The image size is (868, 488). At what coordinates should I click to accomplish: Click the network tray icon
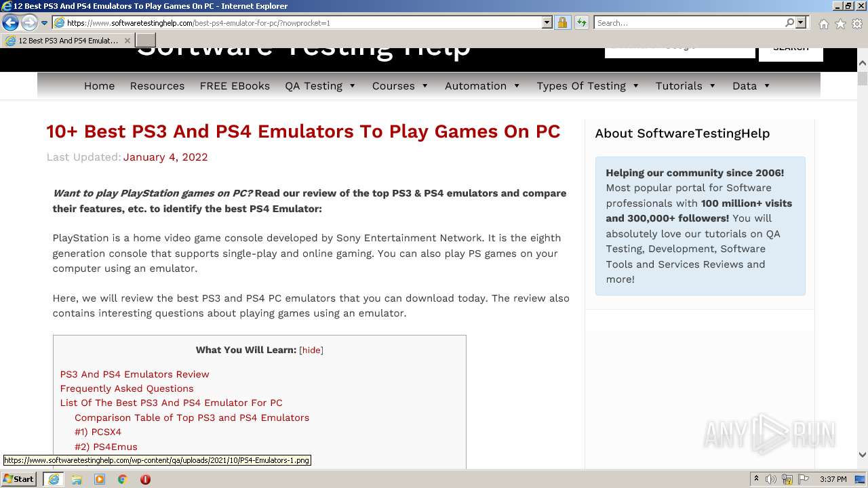(x=787, y=479)
